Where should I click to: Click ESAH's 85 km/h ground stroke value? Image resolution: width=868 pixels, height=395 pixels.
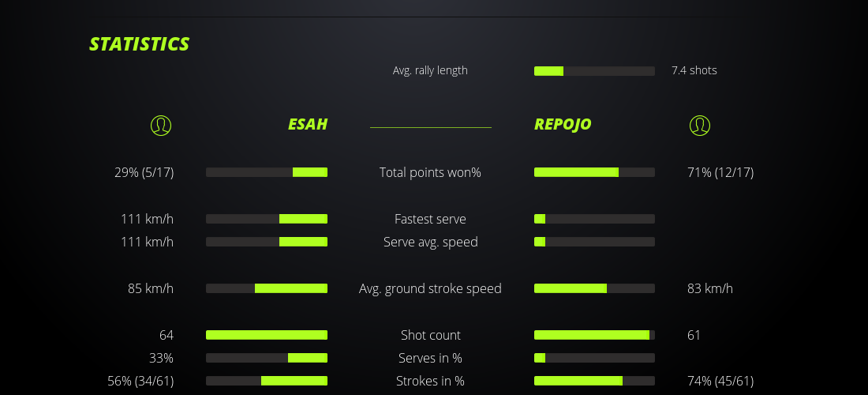coord(151,288)
